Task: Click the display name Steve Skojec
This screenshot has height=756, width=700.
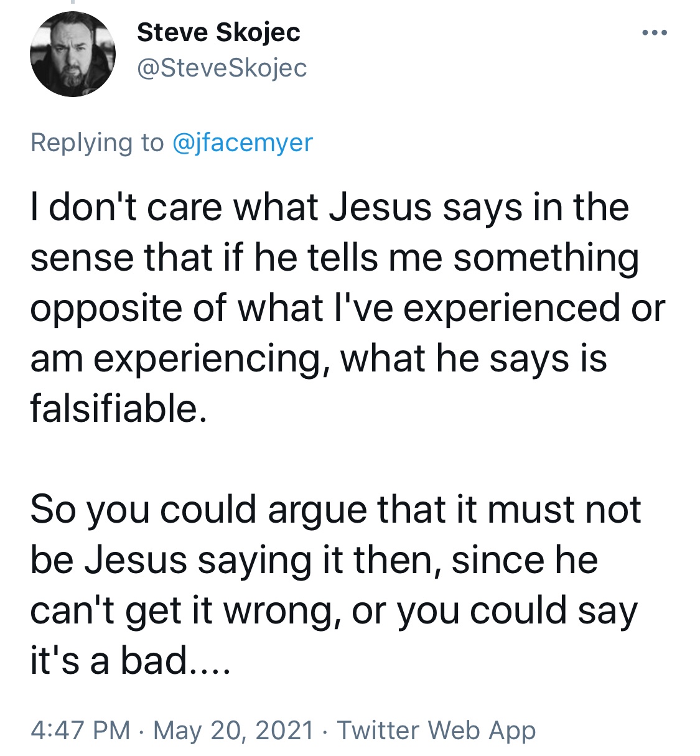Action: (218, 32)
